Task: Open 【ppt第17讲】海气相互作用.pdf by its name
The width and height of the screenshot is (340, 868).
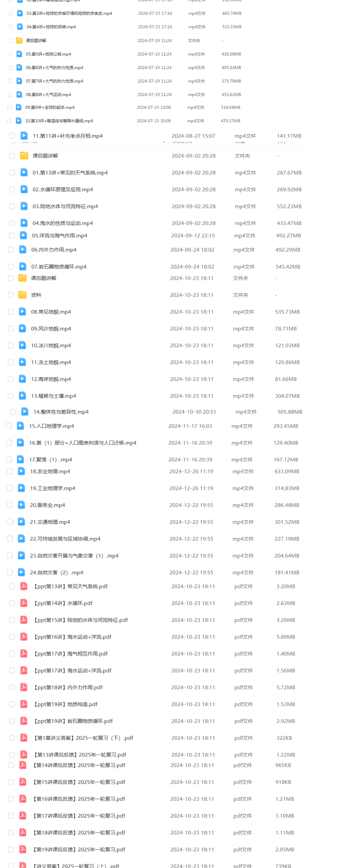Action: (70, 654)
